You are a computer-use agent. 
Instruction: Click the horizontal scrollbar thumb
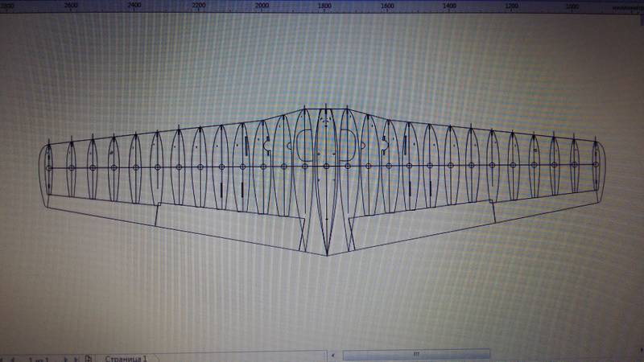click(x=415, y=354)
